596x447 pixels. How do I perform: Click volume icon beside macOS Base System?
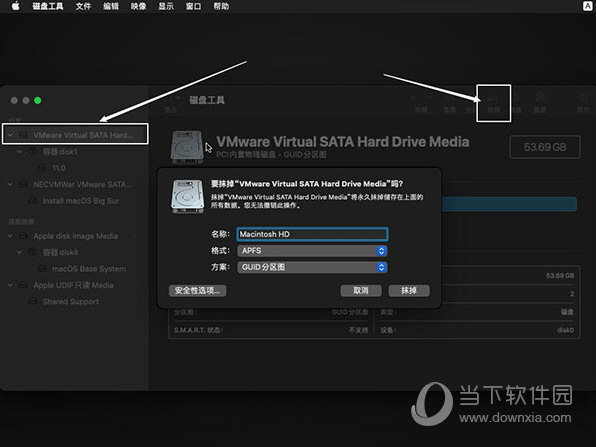[42, 269]
